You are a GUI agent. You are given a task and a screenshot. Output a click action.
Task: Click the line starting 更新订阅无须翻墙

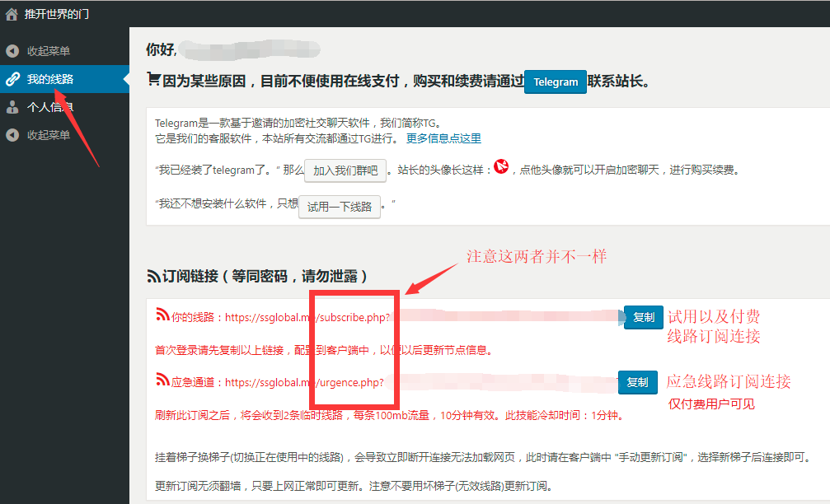pyautogui.click(x=354, y=486)
